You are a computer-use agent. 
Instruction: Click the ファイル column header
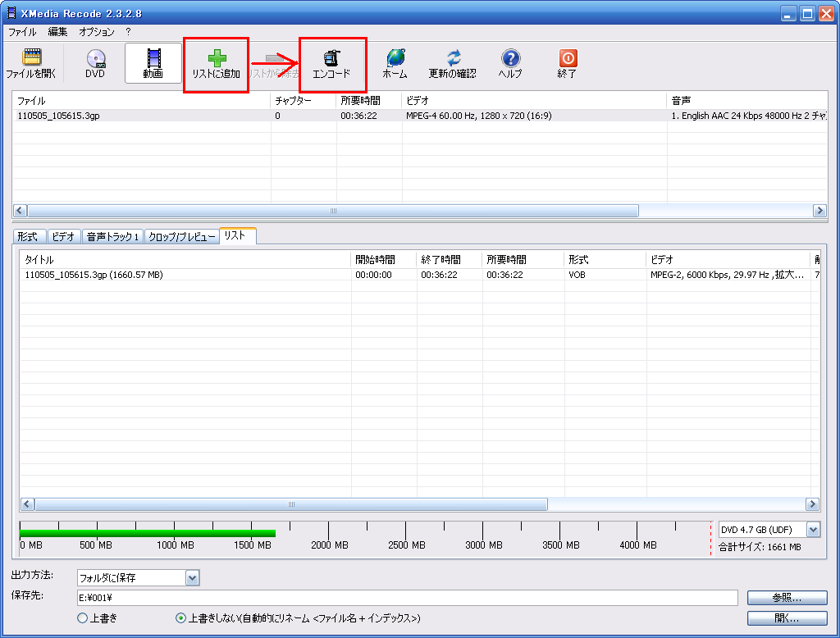pyautogui.click(x=141, y=101)
